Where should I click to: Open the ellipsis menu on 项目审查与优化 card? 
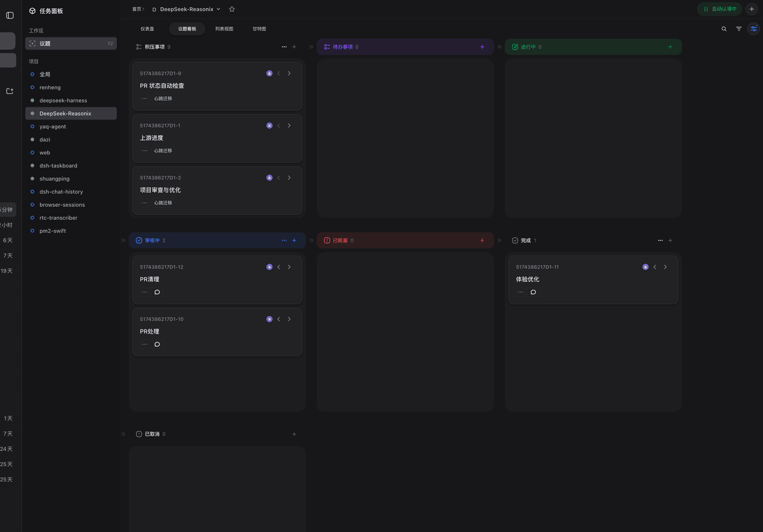point(144,203)
